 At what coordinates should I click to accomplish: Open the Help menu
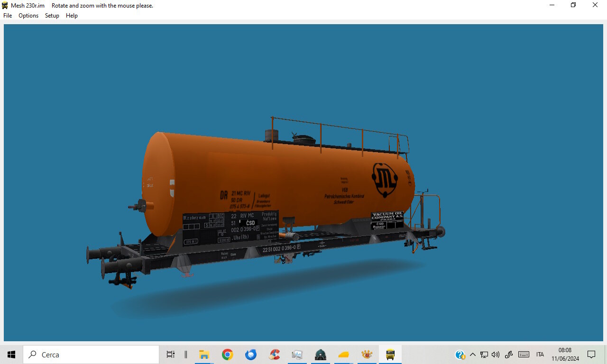72,16
